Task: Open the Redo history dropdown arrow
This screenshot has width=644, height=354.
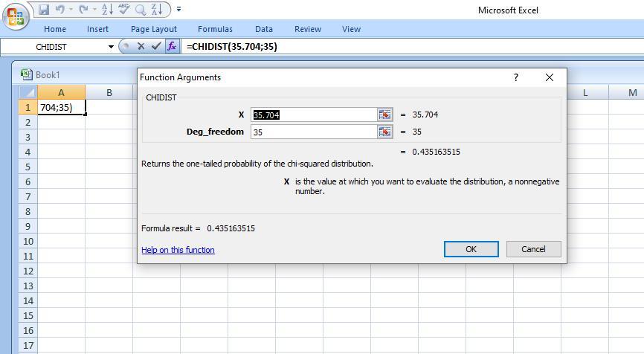Action: click(x=94, y=10)
